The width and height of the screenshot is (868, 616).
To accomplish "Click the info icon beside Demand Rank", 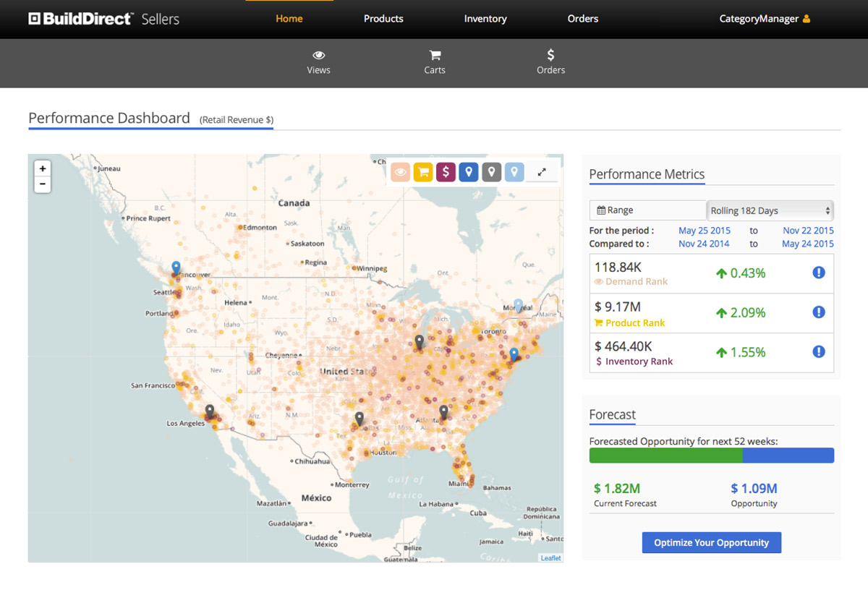I will click(819, 273).
